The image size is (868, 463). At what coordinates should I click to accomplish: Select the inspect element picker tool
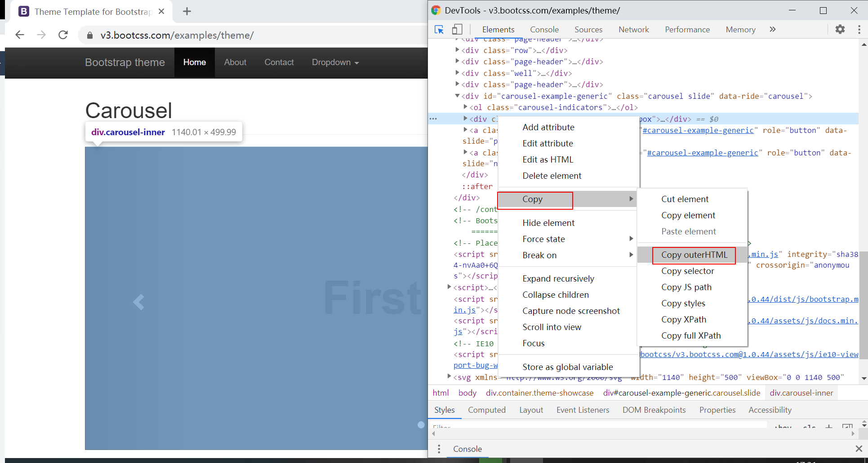pos(439,30)
